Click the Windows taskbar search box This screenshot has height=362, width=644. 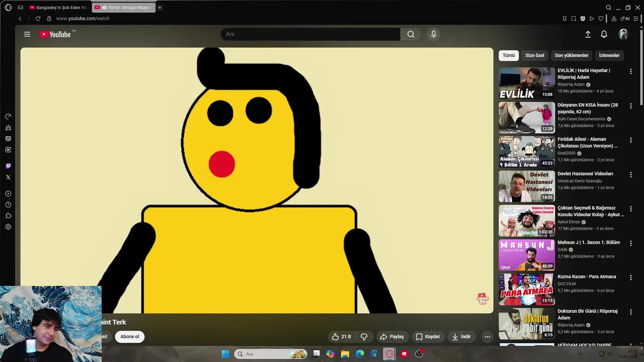coord(271,354)
